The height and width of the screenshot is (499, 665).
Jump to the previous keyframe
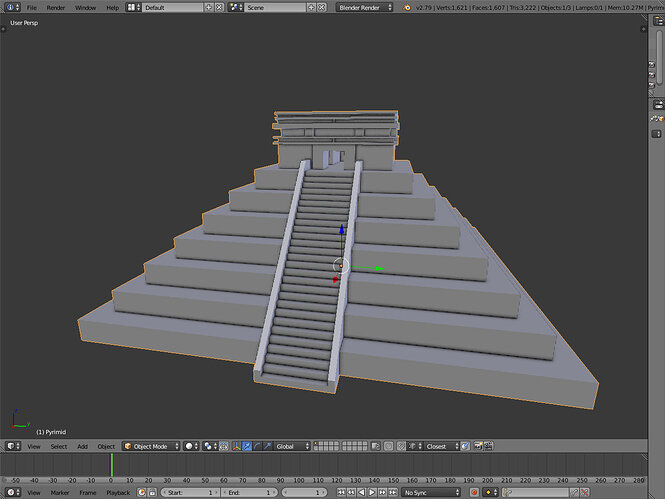click(351, 492)
